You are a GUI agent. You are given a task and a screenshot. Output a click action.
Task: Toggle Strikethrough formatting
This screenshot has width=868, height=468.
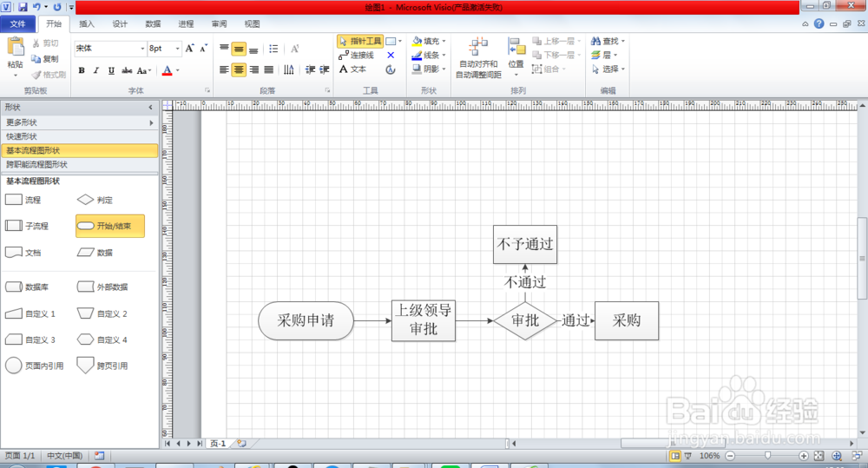click(x=127, y=70)
